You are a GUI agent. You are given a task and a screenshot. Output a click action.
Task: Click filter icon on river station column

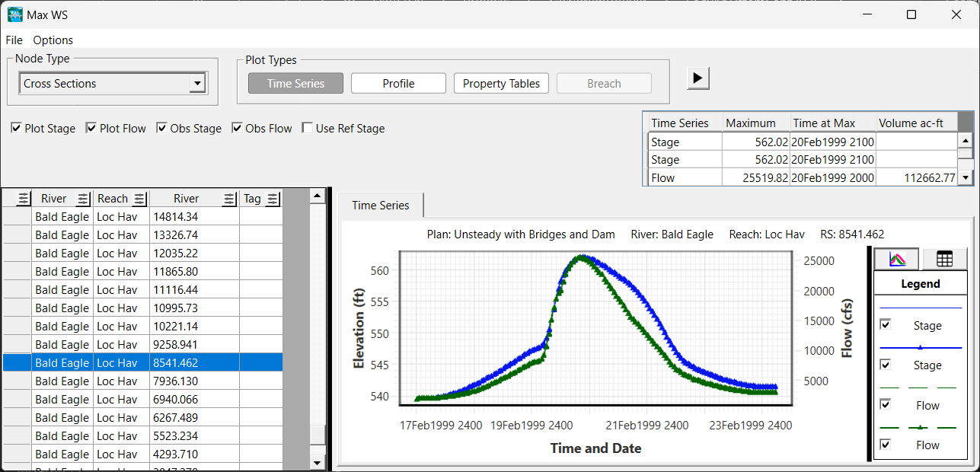(229, 199)
